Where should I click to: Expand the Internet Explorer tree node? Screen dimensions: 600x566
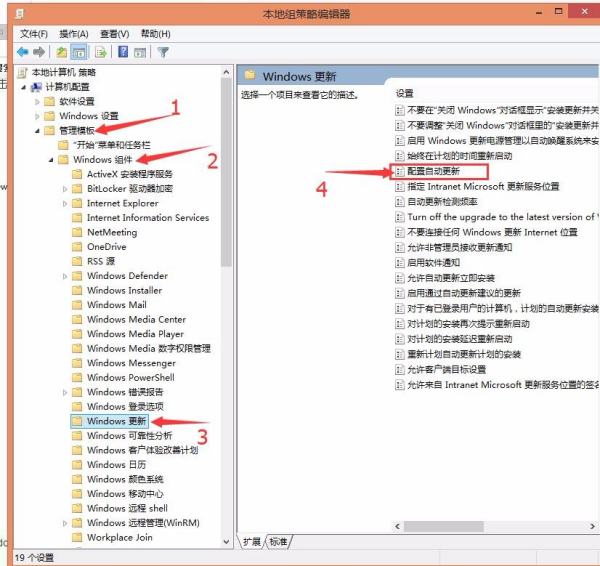(65, 204)
